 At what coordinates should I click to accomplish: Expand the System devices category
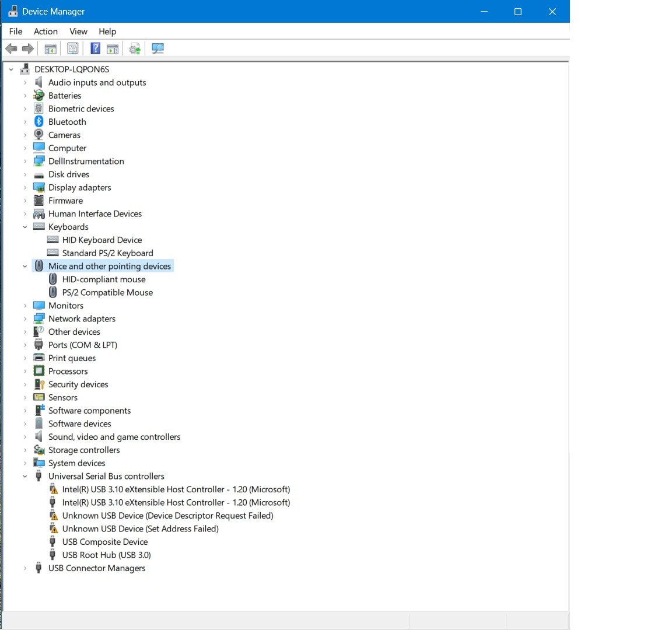tap(25, 463)
